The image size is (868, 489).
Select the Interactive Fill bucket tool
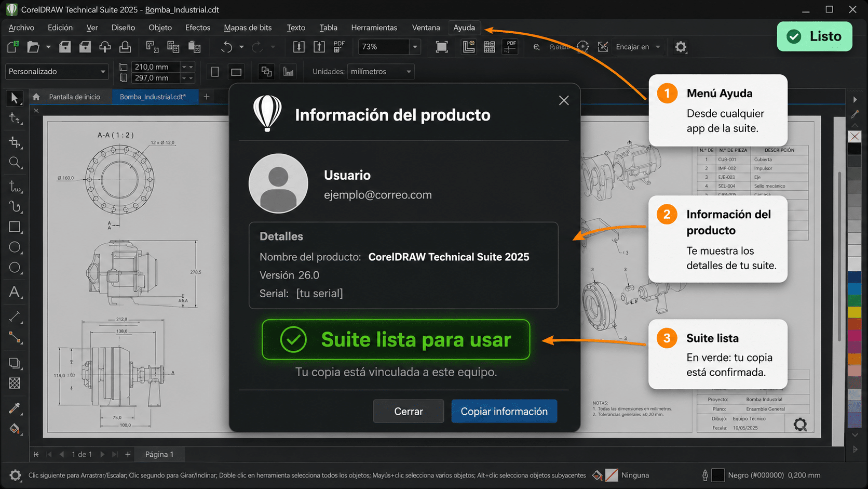coord(15,429)
